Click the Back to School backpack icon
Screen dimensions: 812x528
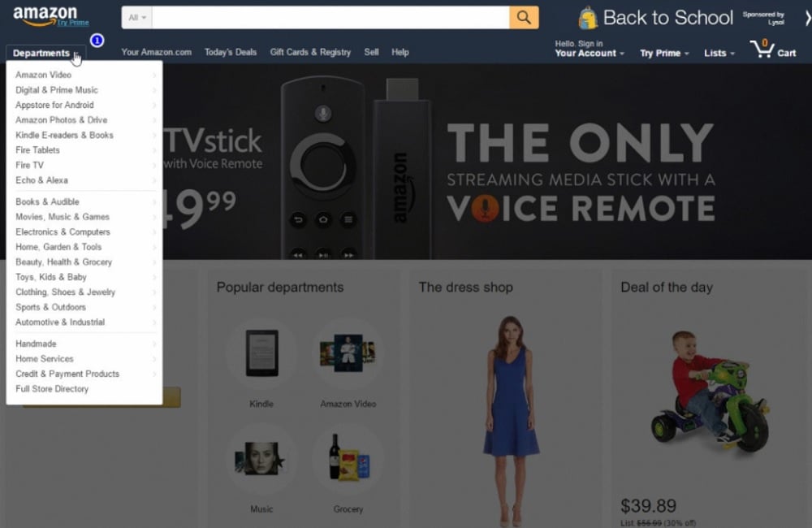click(x=588, y=18)
